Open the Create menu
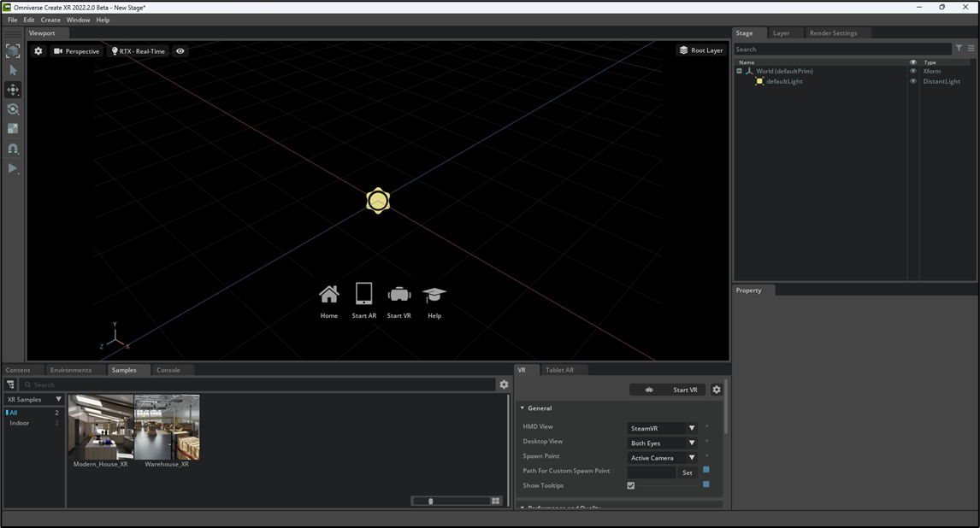 pyautogui.click(x=50, y=20)
